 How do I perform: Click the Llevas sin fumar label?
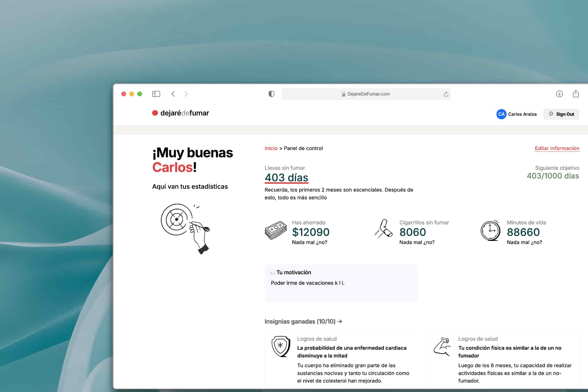point(285,168)
